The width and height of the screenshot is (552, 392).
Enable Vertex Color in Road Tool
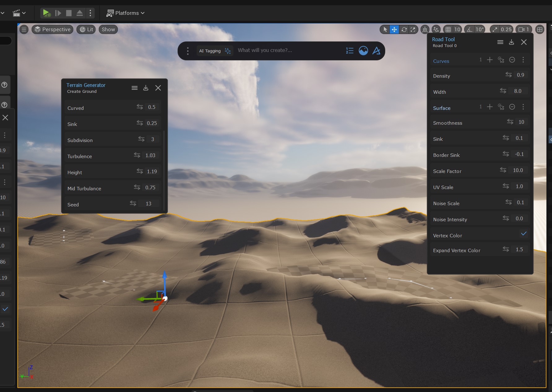point(523,234)
